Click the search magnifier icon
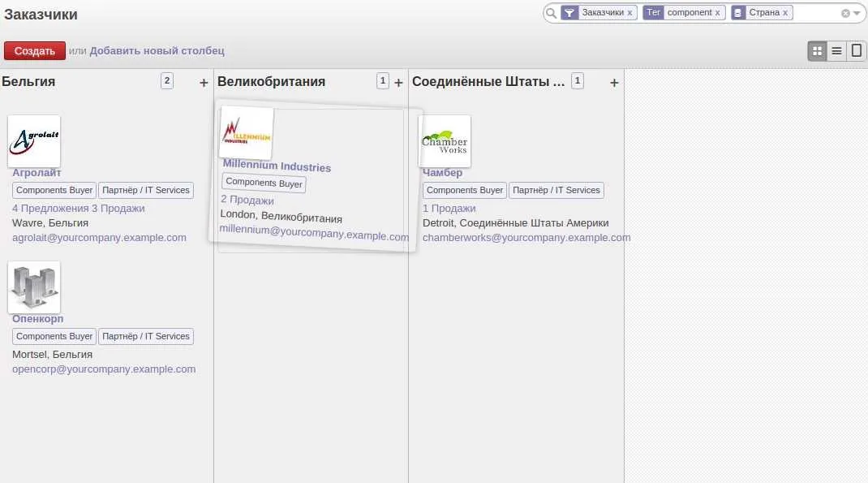The width and height of the screenshot is (868, 483). pos(551,13)
